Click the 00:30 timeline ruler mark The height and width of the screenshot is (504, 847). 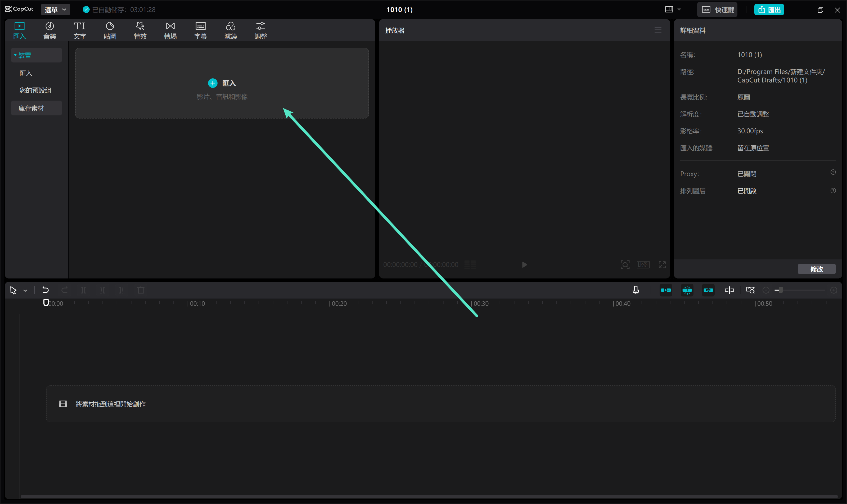tap(480, 303)
